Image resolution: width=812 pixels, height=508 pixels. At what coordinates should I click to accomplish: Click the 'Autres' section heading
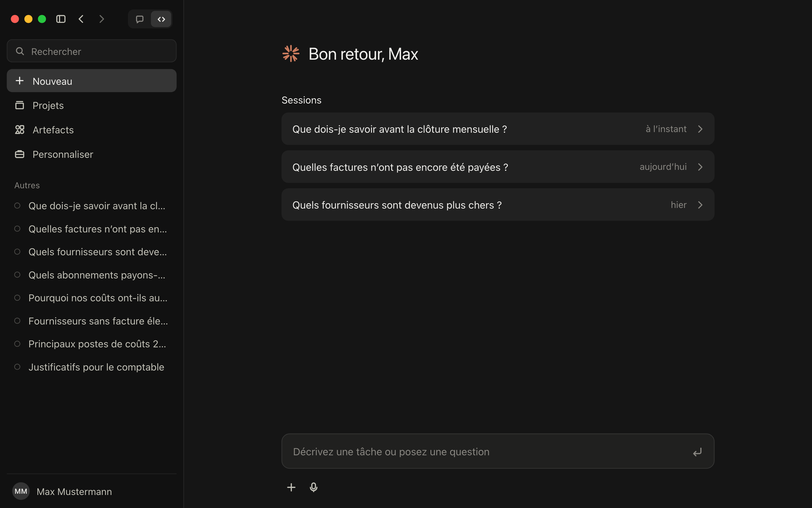[x=27, y=185]
